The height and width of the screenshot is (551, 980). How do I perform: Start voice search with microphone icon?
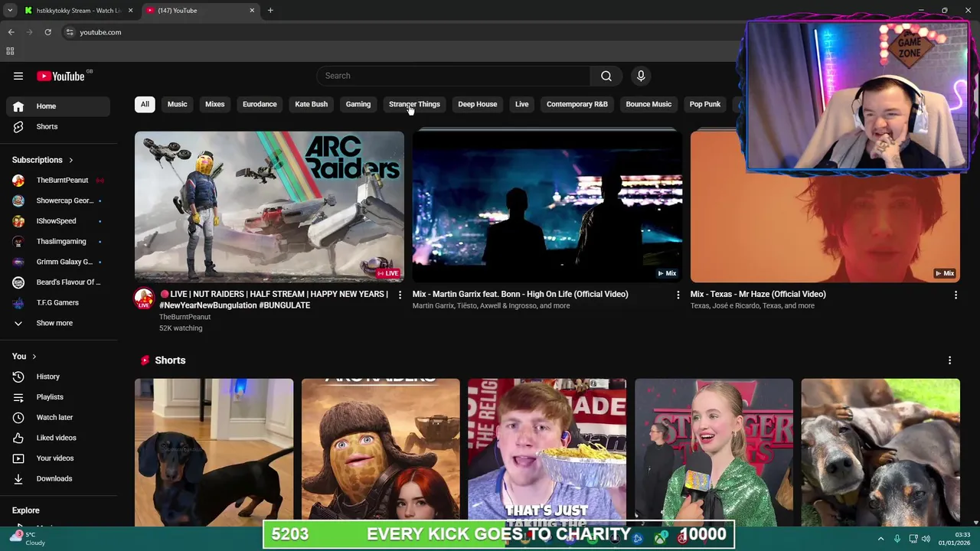641,76
